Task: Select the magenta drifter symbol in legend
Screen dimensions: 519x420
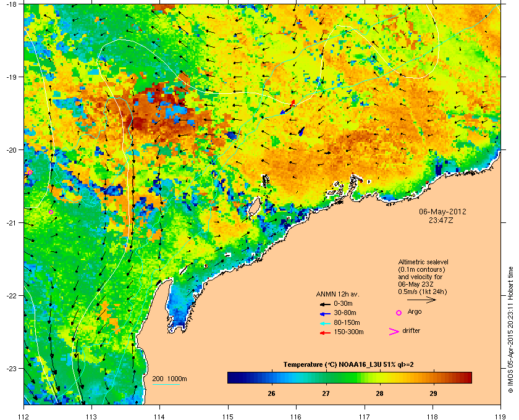Action: (x=394, y=332)
